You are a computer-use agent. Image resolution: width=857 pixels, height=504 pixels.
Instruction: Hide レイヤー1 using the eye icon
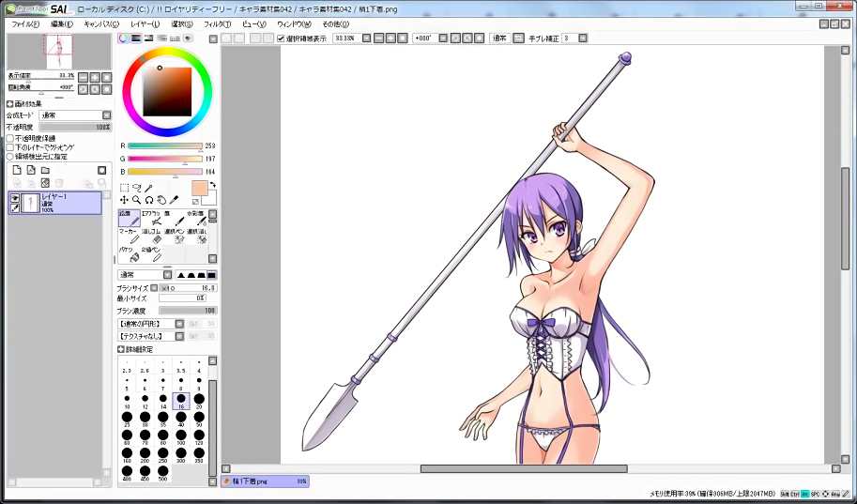[x=14, y=198]
